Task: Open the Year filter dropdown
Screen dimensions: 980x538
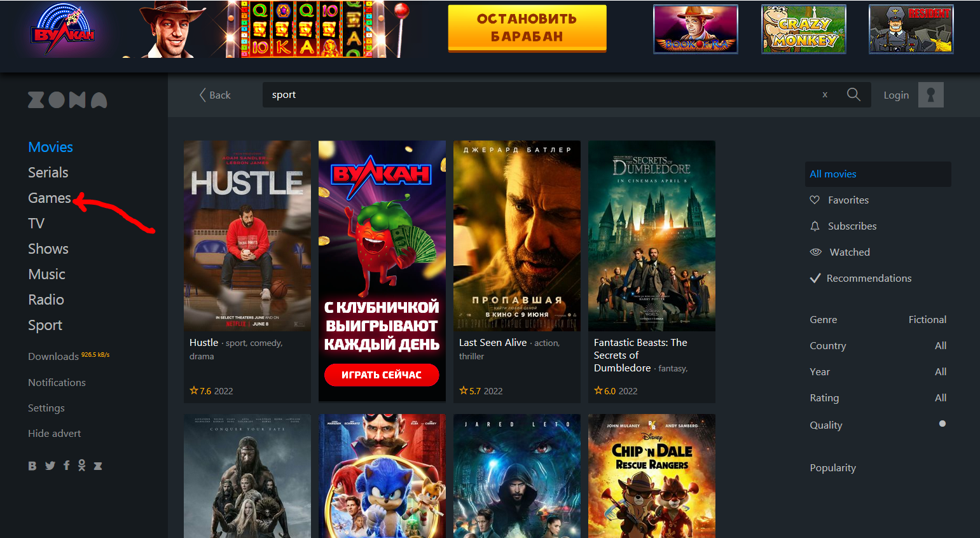Action: coord(878,371)
